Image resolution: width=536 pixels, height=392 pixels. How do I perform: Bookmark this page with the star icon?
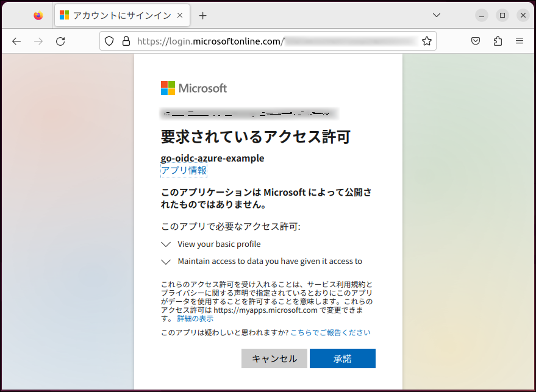(427, 41)
